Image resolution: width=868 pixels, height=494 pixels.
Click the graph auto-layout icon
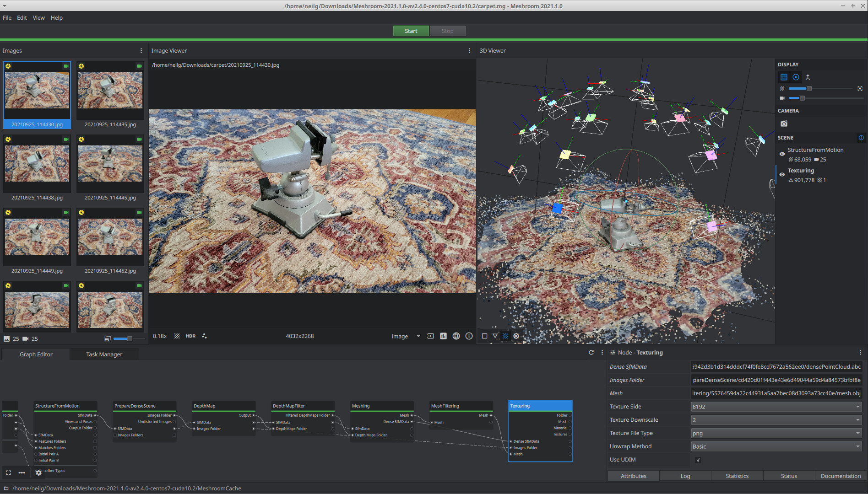pyautogui.click(x=22, y=473)
